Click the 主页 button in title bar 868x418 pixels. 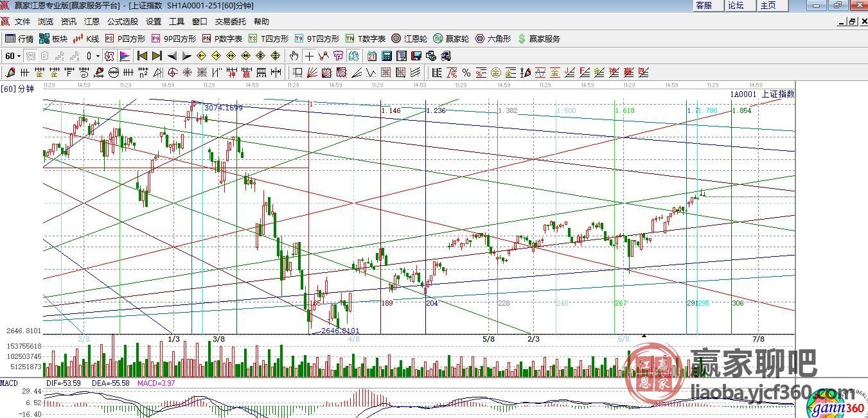[x=772, y=5]
